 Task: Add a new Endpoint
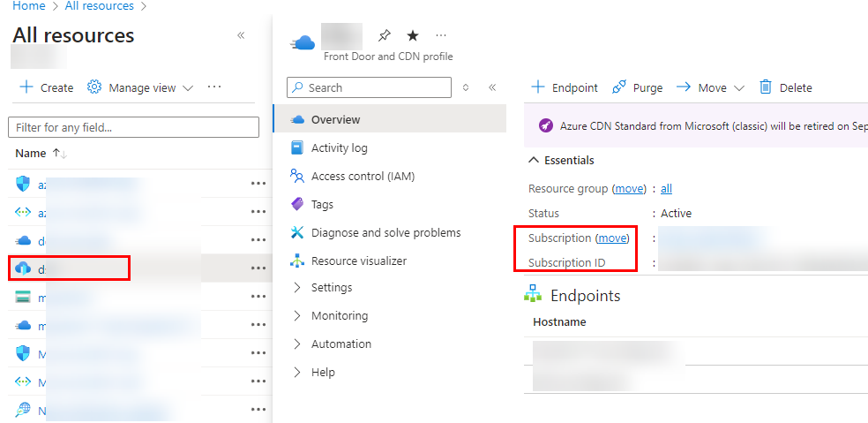click(565, 87)
